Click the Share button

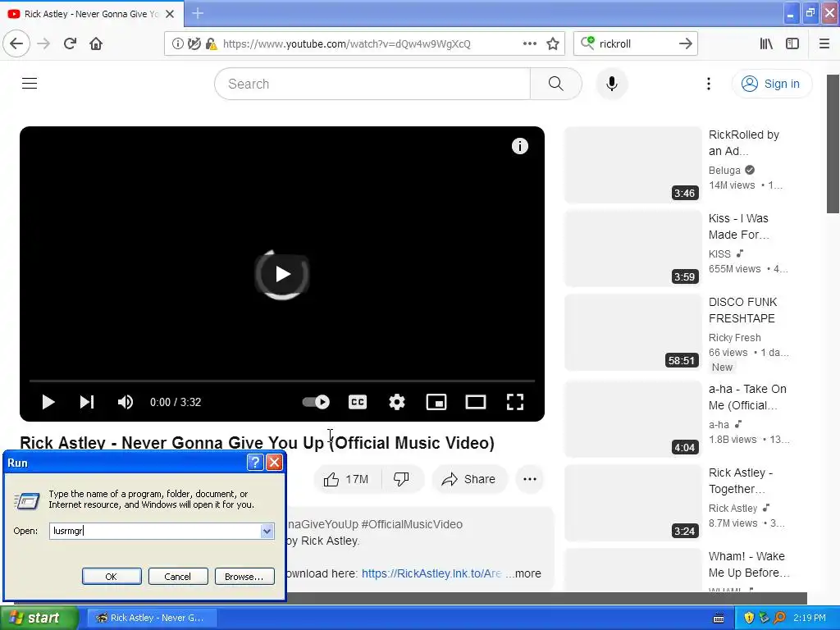click(468, 479)
